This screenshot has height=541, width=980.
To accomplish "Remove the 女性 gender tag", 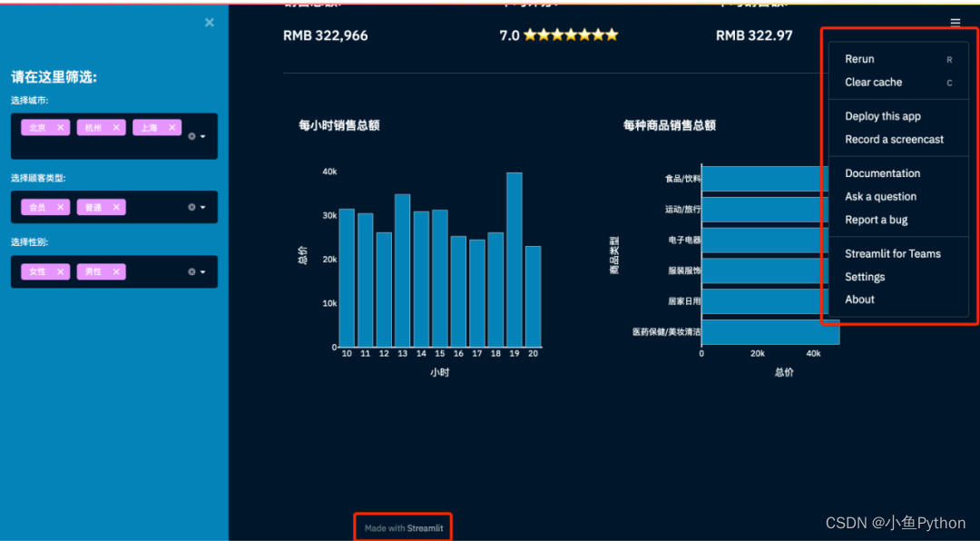I will pyautogui.click(x=60, y=271).
